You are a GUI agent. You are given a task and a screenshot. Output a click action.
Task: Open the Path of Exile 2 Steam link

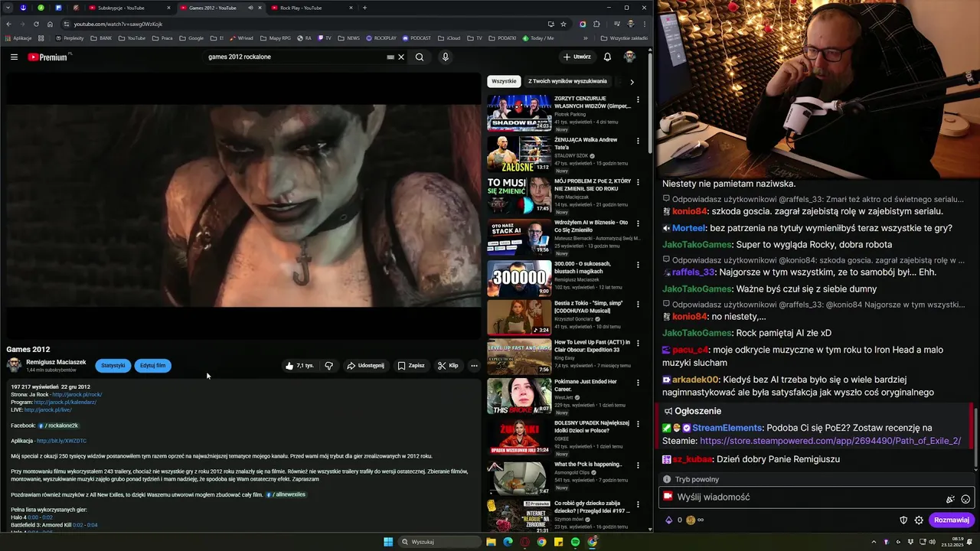coord(830,441)
